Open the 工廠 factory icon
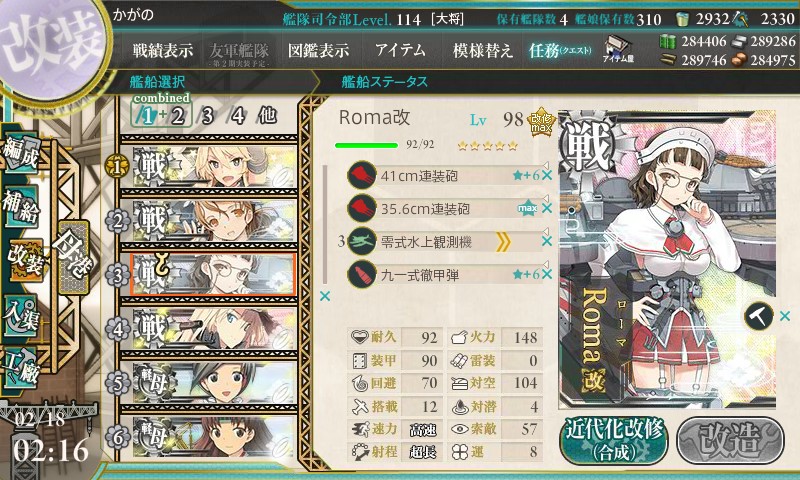800x480 pixels. click(x=20, y=368)
